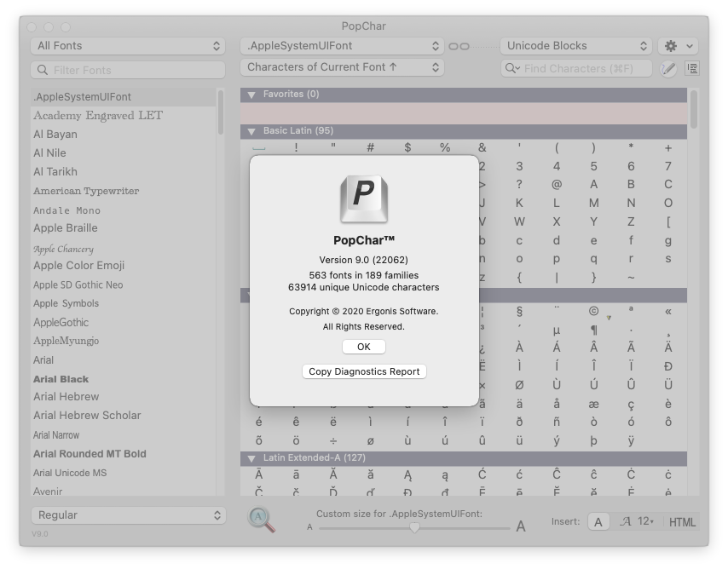Screen dimensions: 728x569
Task: Pick the pilcrow ¶ character
Action: point(593,330)
